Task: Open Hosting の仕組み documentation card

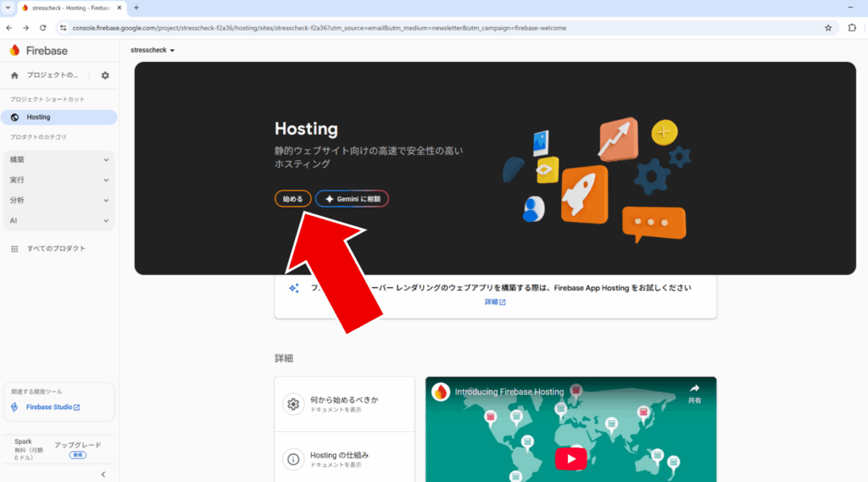Action: pos(344,459)
